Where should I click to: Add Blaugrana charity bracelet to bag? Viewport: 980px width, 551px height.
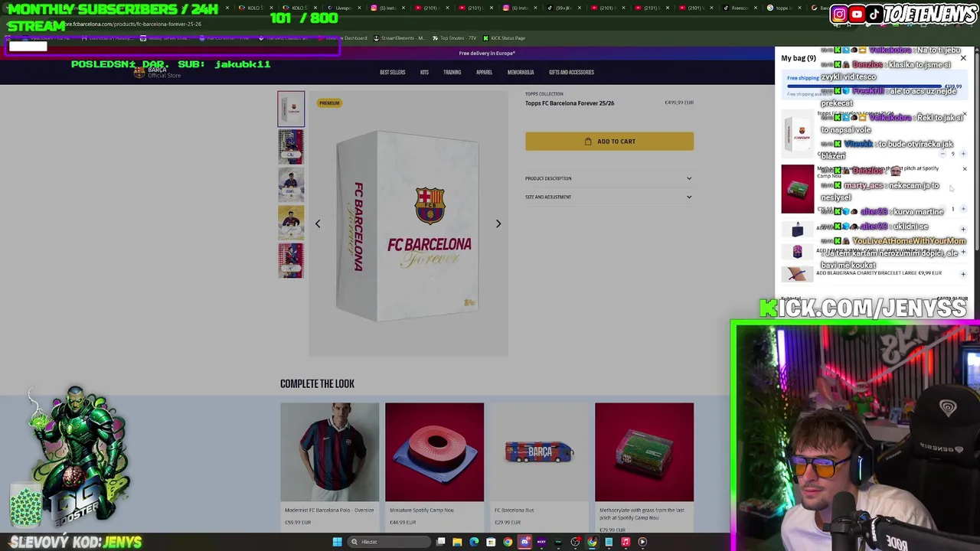[963, 274]
